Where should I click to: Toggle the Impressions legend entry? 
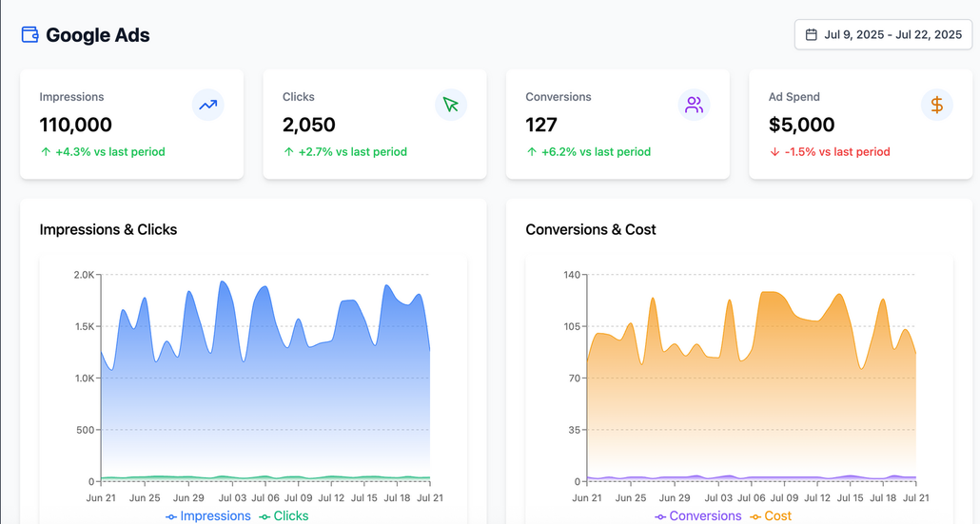208,515
